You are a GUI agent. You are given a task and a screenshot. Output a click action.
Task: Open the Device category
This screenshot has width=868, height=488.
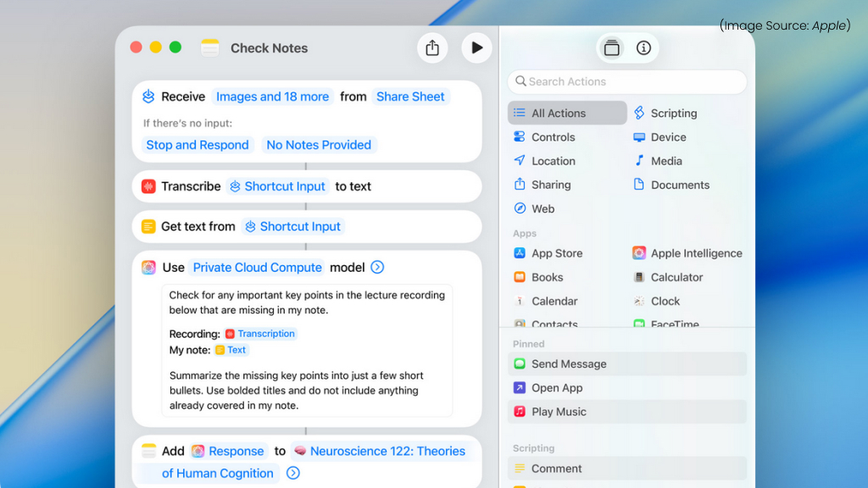click(659, 137)
